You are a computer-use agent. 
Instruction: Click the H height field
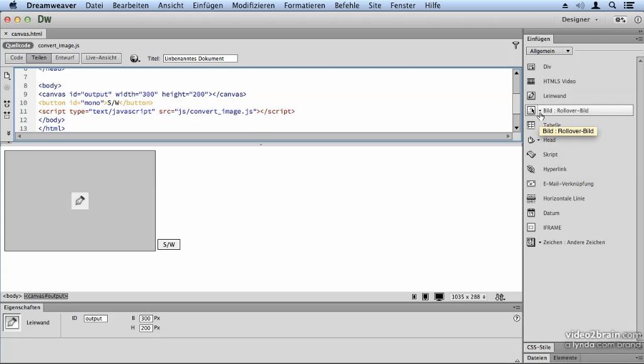[x=146, y=328]
